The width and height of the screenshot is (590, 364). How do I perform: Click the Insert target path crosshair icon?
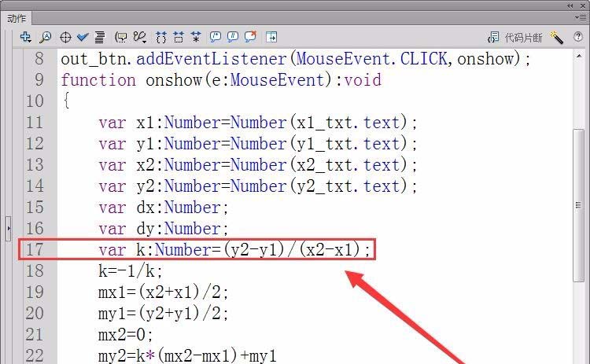pyautogui.click(x=65, y=37)
